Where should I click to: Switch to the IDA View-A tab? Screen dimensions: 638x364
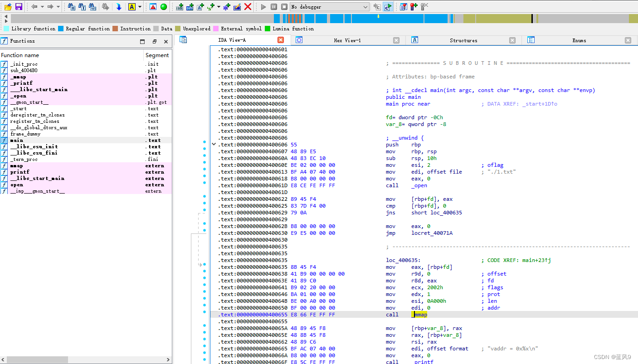[x=232, y=40]
